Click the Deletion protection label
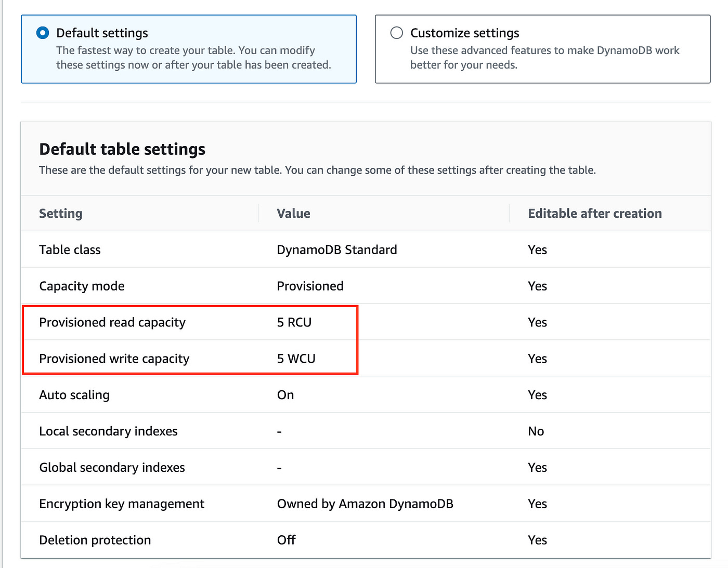 (x=95, y=540)
